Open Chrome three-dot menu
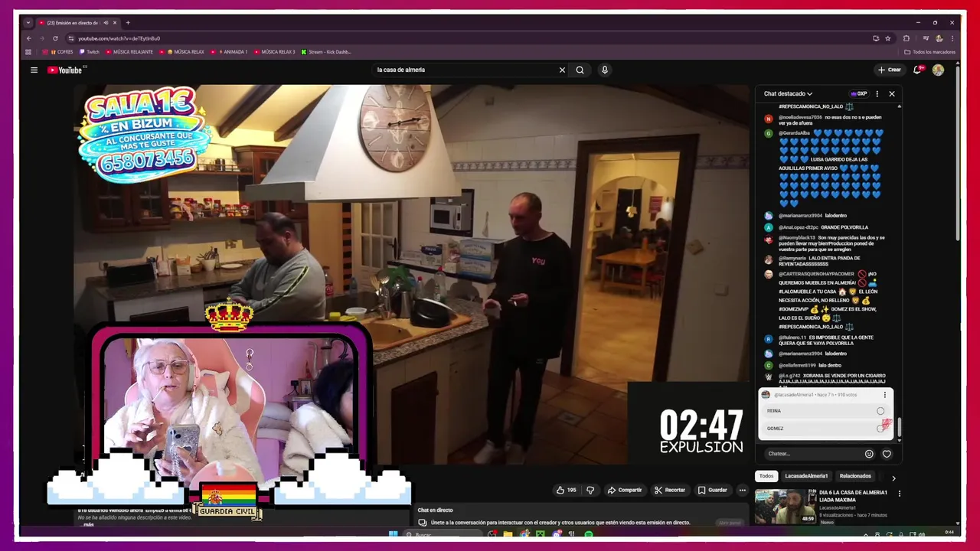Image resolution: width=980 pixels, height=551 pixels. 952,38
